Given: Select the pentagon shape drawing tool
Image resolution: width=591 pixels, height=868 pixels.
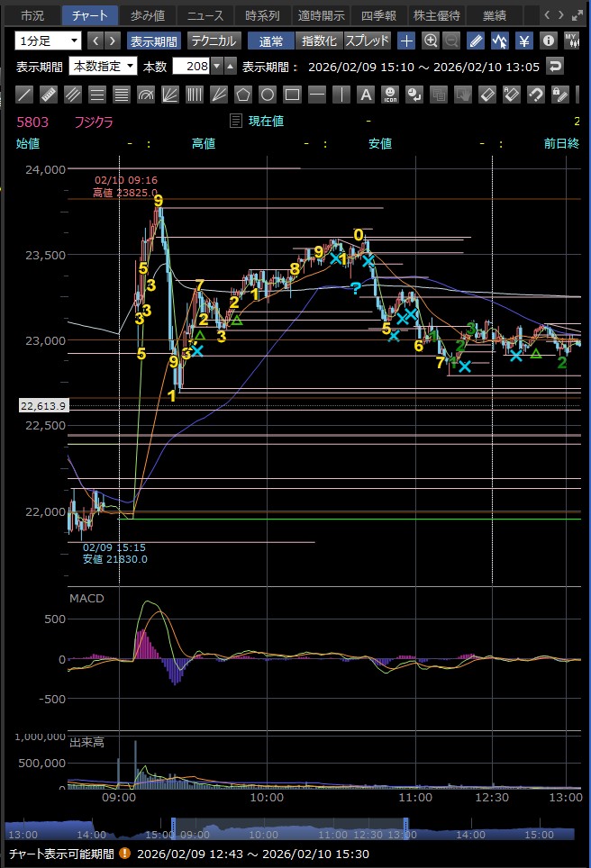Looking at the screenshot, I should pyautogui.click(x=243, y=94).
